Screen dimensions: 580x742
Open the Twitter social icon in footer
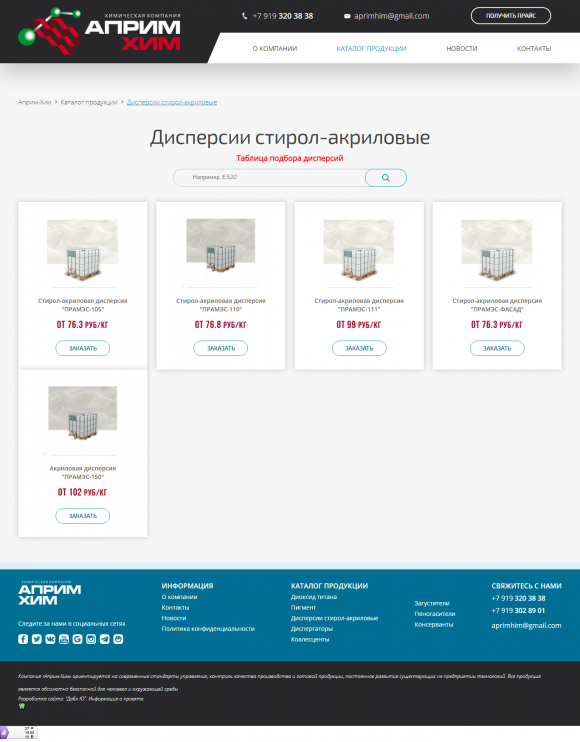36,639
